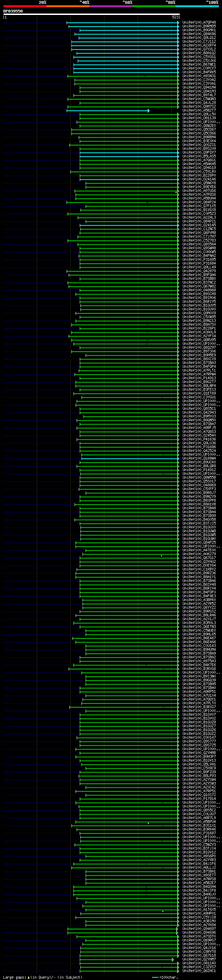Click hit label UniRef100_B4QSH4
Viewport: 222px width, 980px height.
(199, 886)
